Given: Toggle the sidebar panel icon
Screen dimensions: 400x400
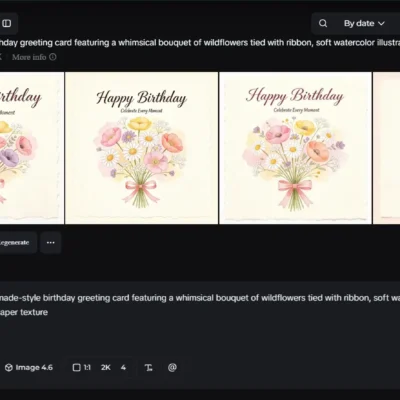Looking at the screenshot, I should point(7,23).
